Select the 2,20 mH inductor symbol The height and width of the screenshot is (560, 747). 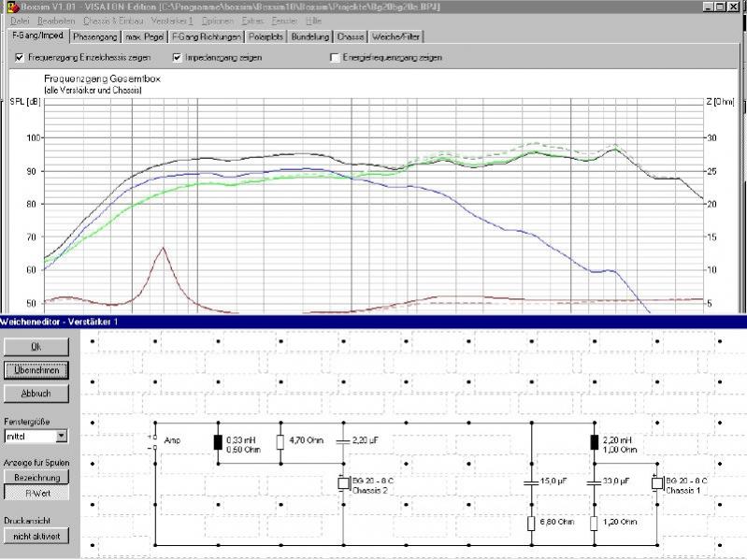pyautogui.click(x=593, y=441)
